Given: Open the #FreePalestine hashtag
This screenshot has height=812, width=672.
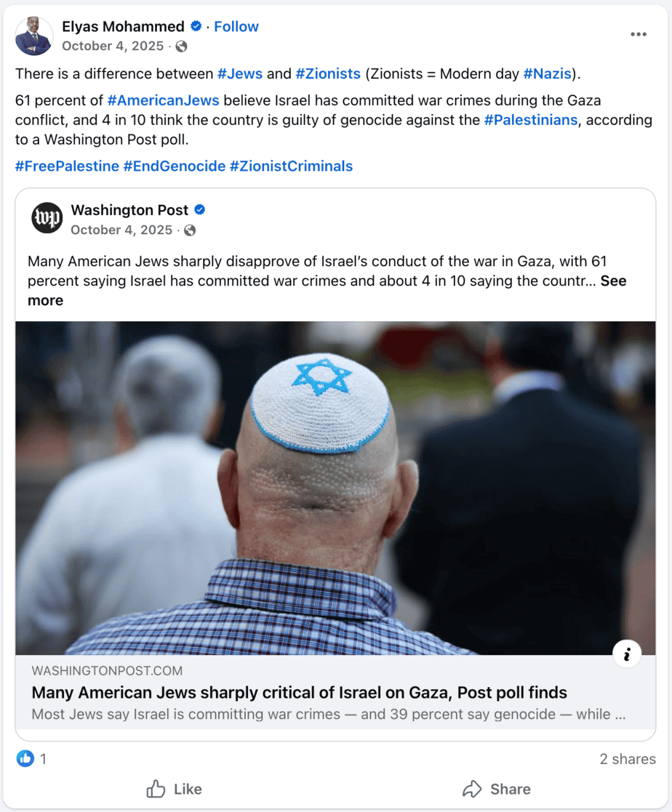Looking at the screenshot, I should pos(67,166).
